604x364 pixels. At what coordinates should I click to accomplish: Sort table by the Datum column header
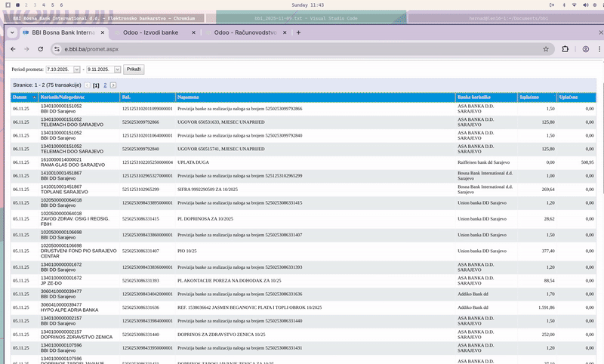click(x=20, y=97)
